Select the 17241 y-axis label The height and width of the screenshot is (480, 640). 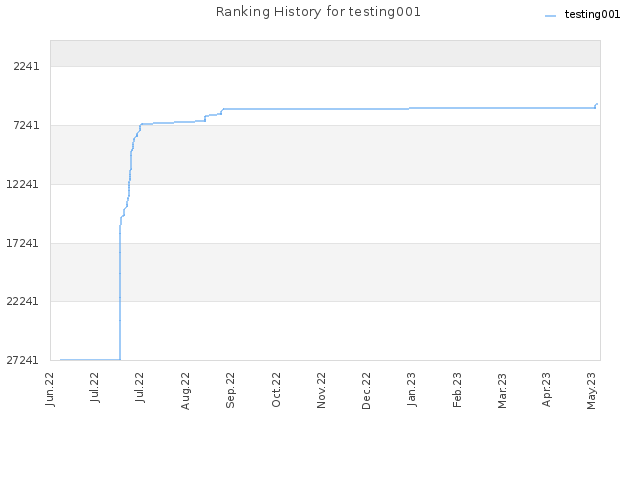[x=23, y=243]
